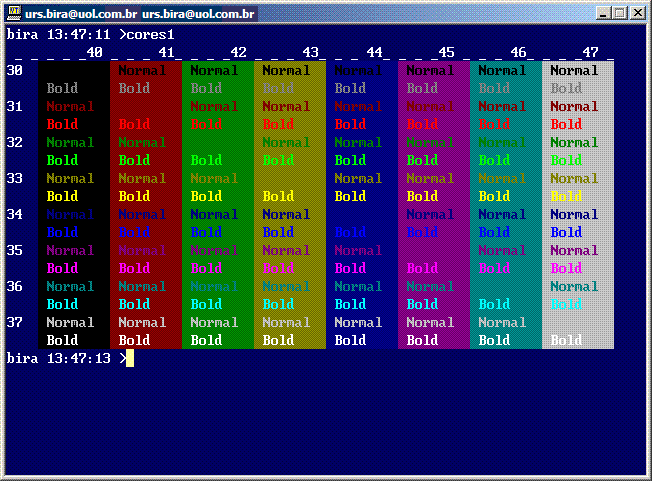Screen dimensions: 654x481
Task: Click red 'Normal' text in row 31, column 42
Action: (214, 106)
